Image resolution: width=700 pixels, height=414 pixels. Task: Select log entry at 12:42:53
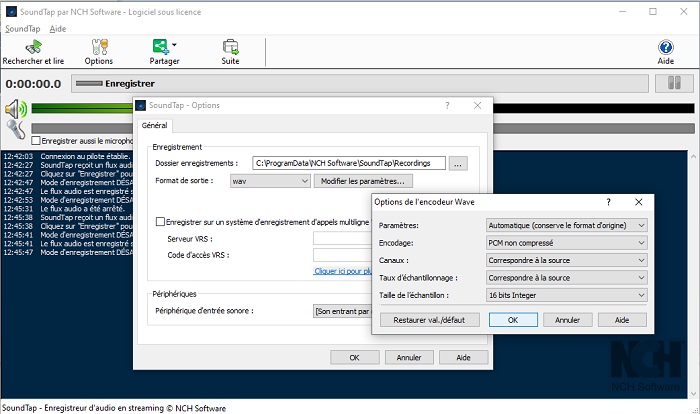pyautogui.click(x=68, y=200)
